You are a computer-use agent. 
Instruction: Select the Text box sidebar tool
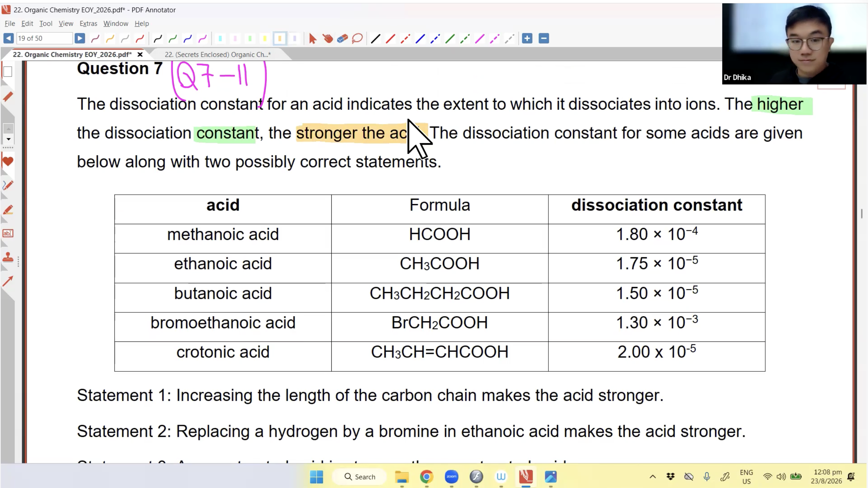pyautogui.click(x=8, y=233)
